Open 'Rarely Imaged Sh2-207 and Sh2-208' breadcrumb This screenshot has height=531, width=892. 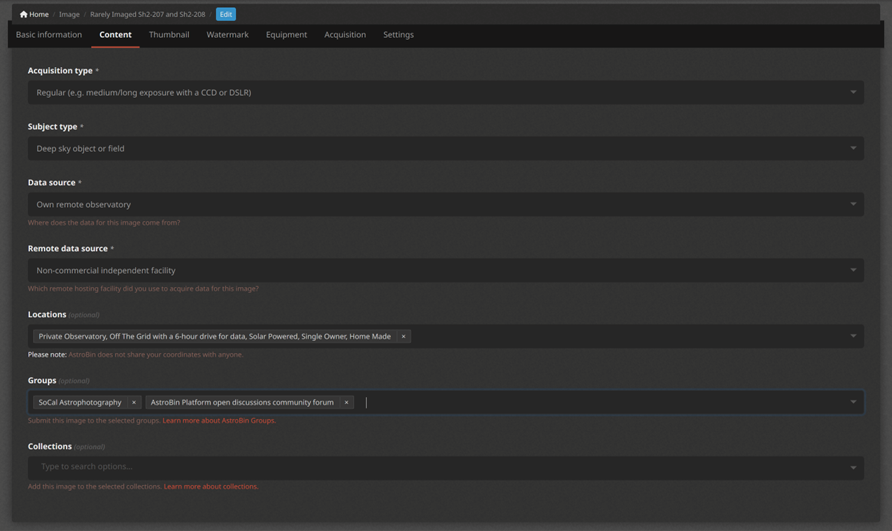pos(147,14)
